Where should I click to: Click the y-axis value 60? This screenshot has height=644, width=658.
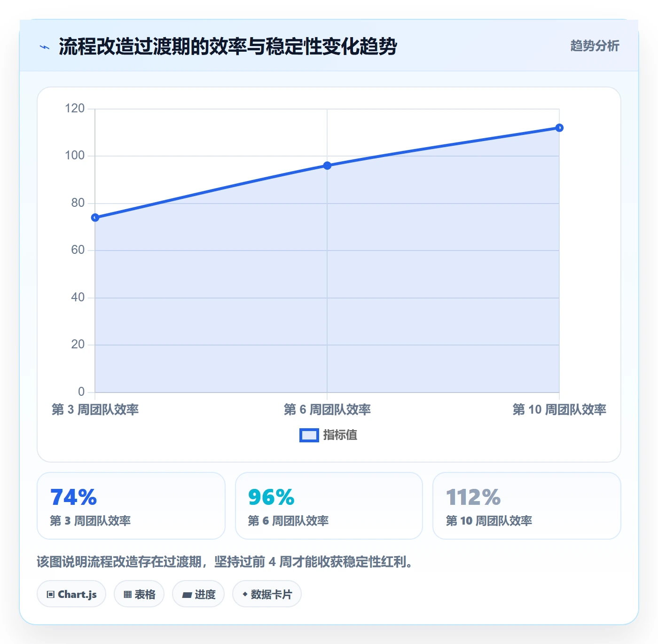(x=78, y=250)
